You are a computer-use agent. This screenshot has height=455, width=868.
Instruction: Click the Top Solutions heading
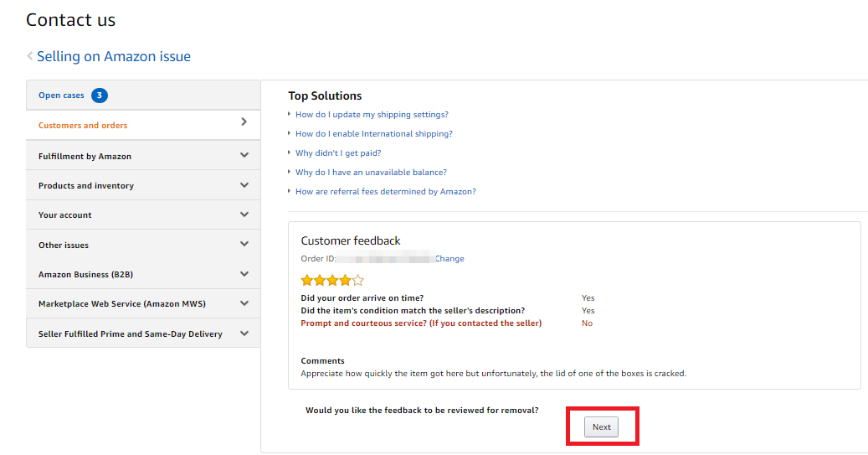325,96
